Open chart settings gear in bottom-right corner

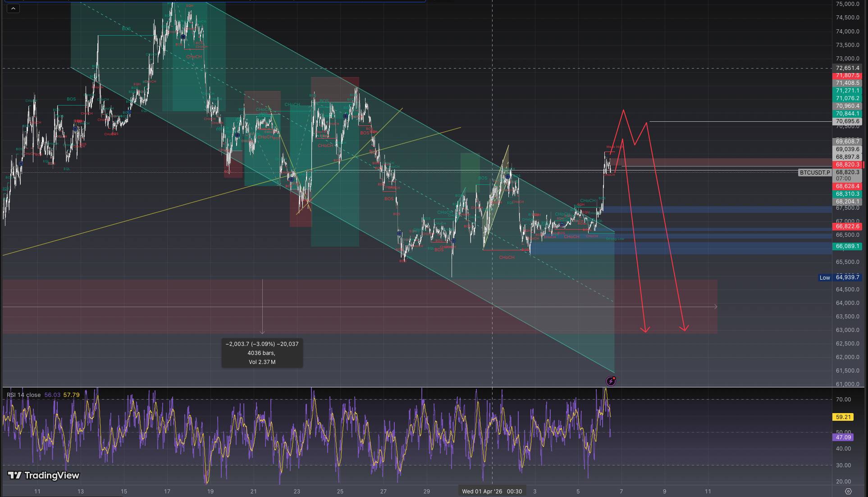click(x=848, y=491)
